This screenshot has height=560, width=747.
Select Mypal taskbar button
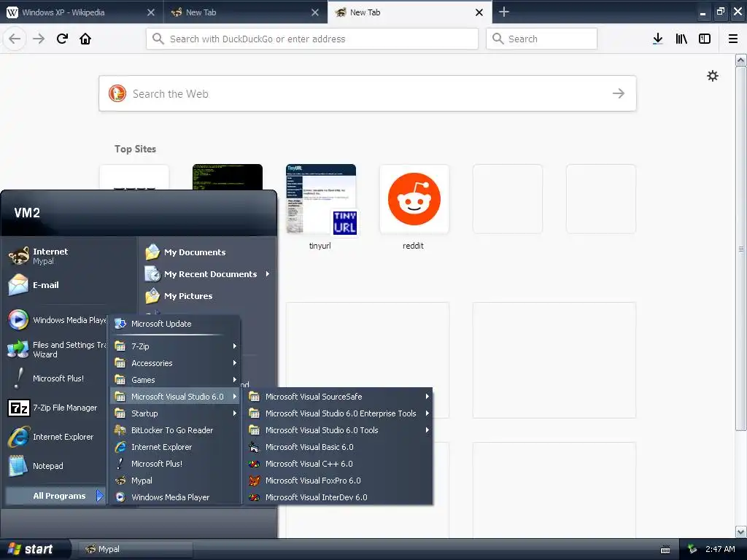pos(135,549)
